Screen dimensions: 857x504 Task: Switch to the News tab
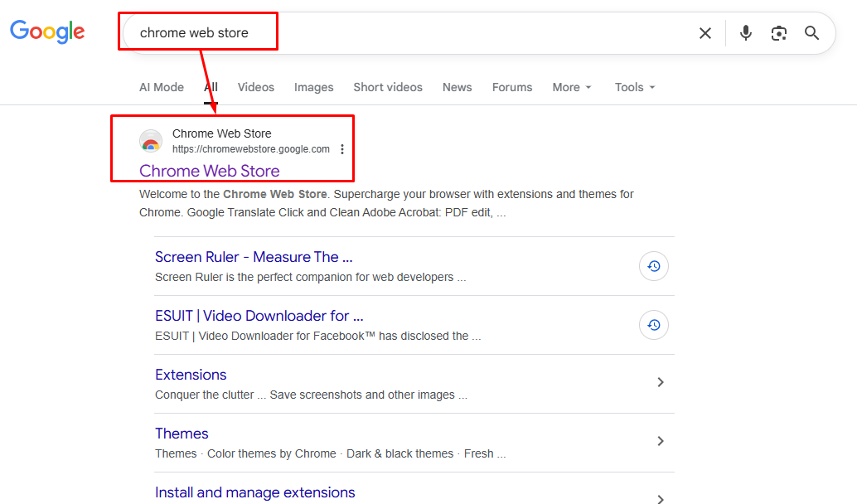(x=457, y=87)
